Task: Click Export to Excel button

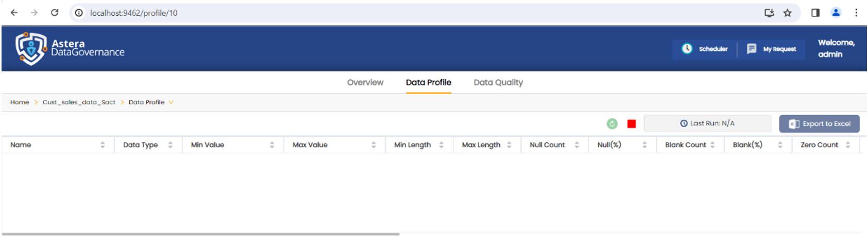Action: [819, 124]
